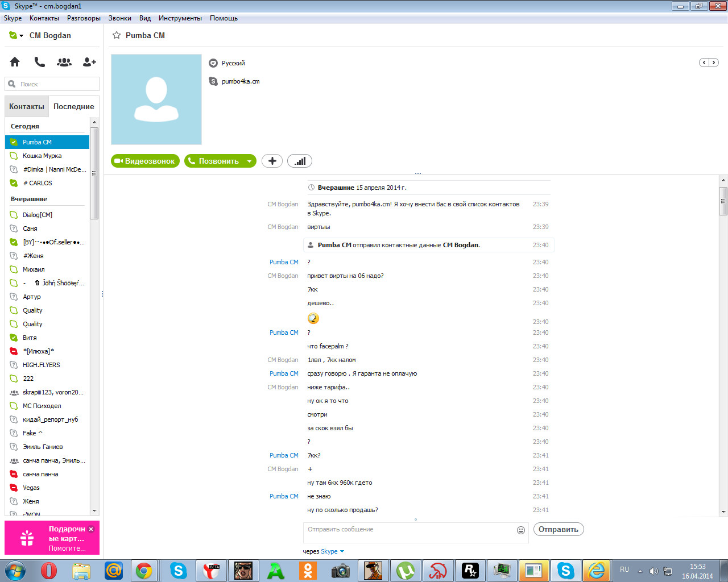
Task: Open the Вид menu
Action: click(145, 18)
